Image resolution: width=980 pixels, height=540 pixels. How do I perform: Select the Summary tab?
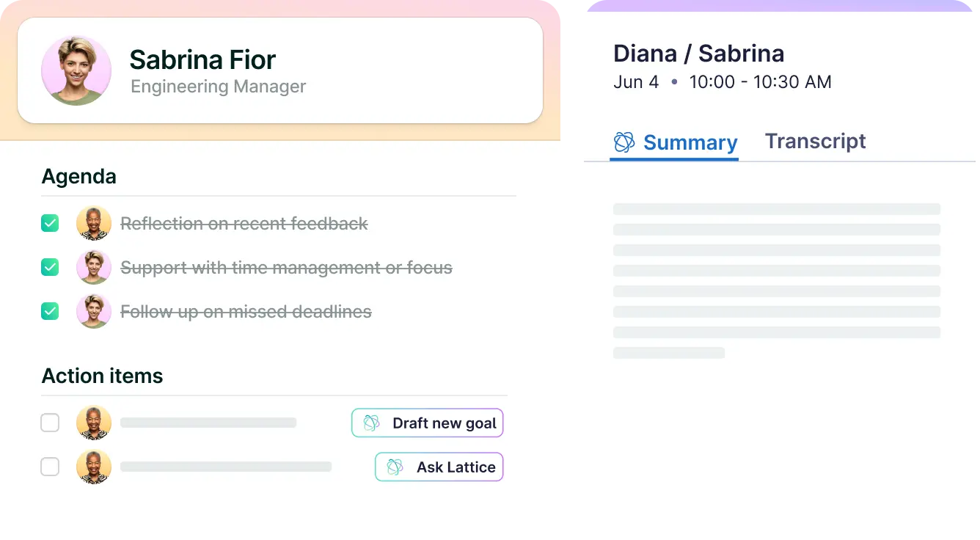[x=690, y=142]
